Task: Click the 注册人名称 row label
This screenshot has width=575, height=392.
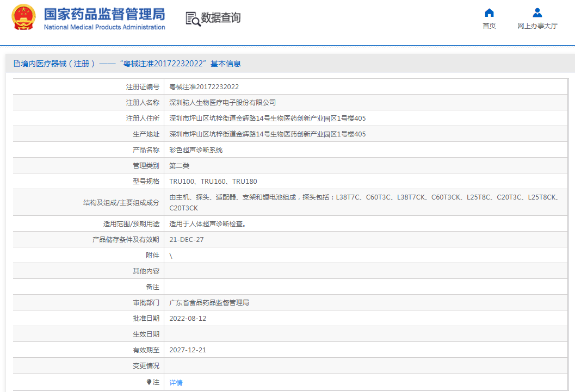Action: [x=143, y=103]
